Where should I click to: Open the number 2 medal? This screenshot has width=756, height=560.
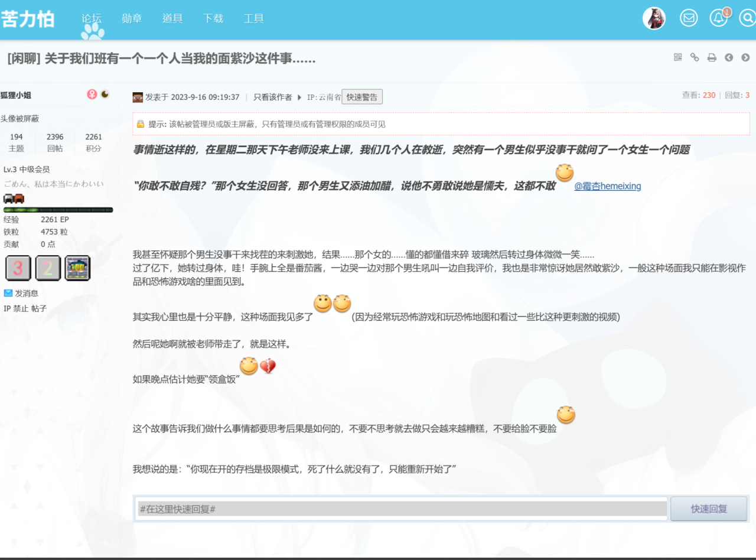click(x=48, y=268)
